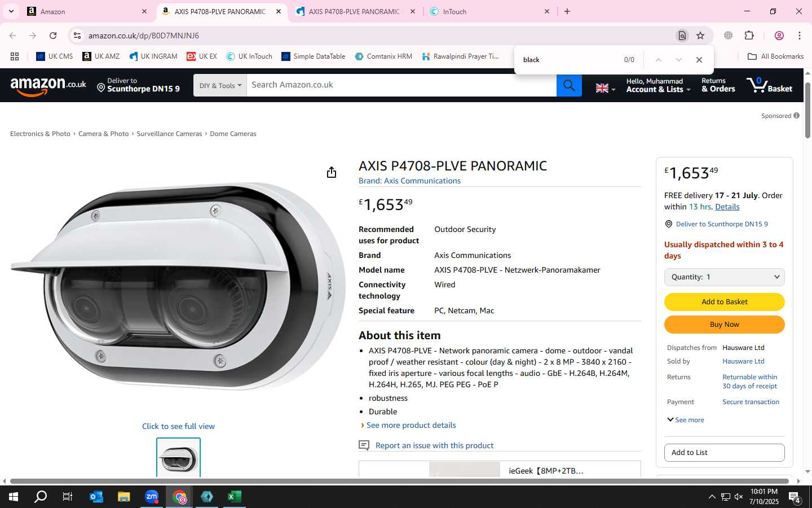Bookmark this page with the star icon
812x508 pixels.
[x=700, y=36]
